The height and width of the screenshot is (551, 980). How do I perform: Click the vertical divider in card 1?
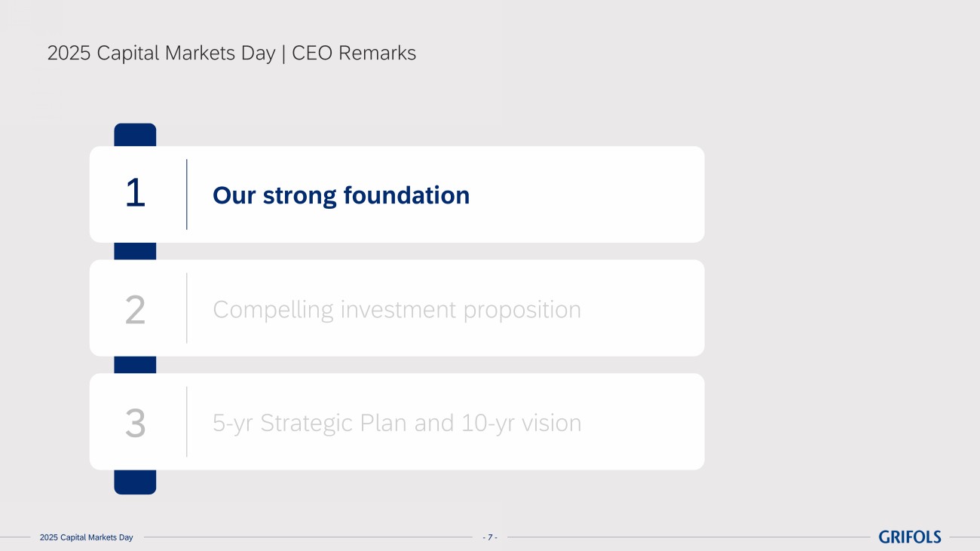pos(186,194)
